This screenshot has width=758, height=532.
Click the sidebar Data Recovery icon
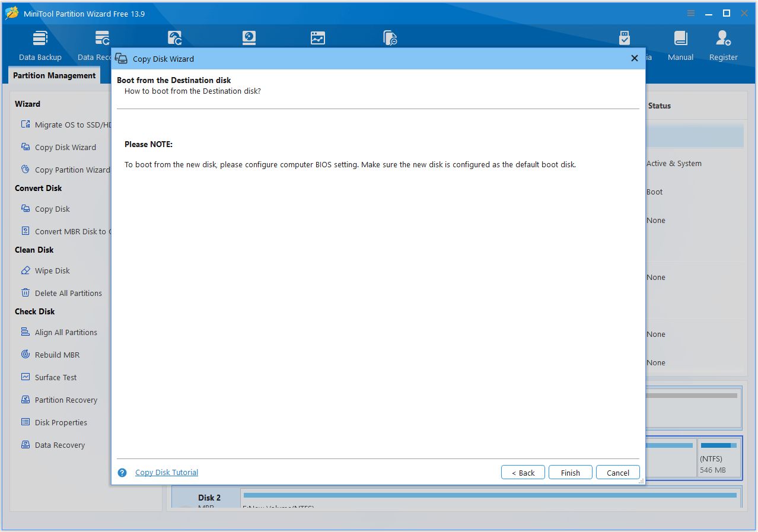pyautogui.click(x=26, y=445)
